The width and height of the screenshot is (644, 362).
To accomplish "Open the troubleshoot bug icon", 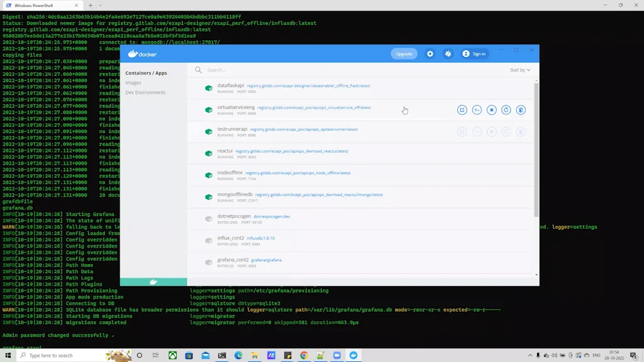I will 448,53.
